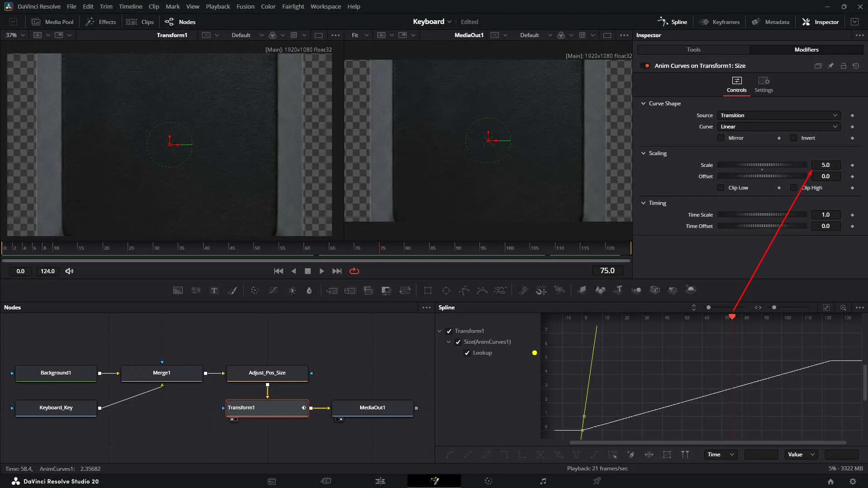Add a Text+ node from the toolbar
This screenshot has height=488, width=868.
click(x=214, y=290)
